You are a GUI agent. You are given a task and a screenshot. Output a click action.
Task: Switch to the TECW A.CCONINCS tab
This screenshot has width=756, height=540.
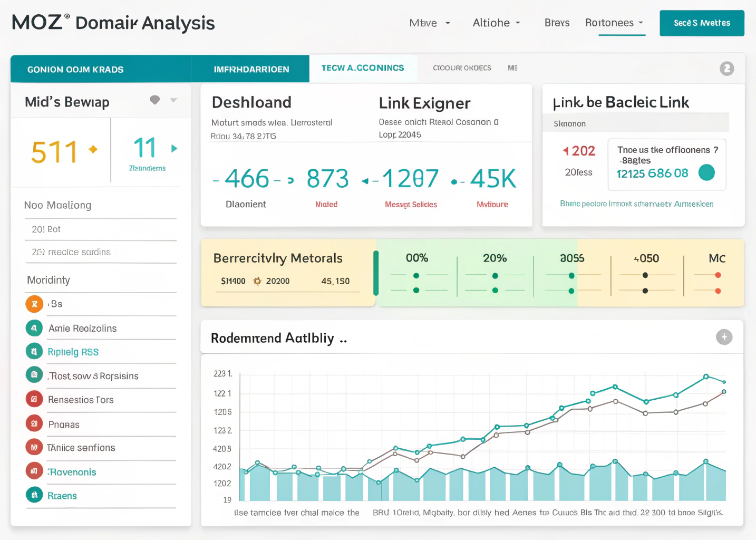362,68
